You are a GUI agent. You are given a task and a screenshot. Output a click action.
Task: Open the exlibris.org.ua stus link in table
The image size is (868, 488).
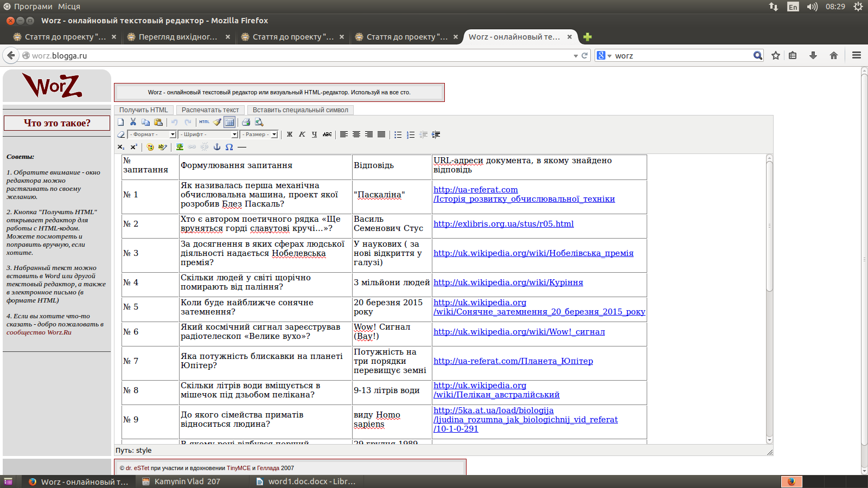[x=503, y=224]
